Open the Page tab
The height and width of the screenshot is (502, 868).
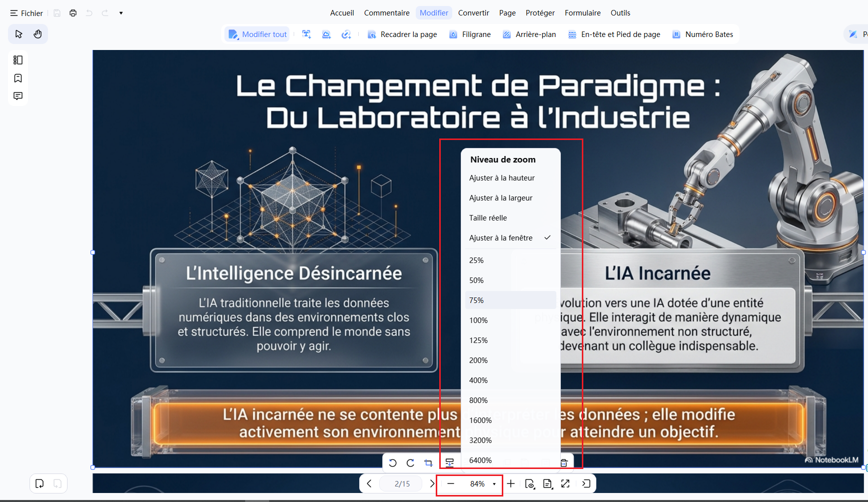[x=507, y=13]
